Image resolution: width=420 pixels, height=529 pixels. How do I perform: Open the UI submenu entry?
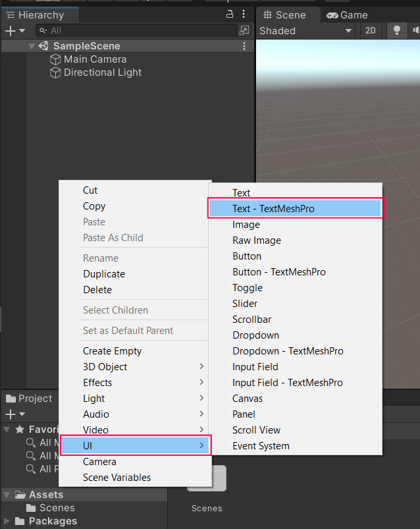[136, 446]
